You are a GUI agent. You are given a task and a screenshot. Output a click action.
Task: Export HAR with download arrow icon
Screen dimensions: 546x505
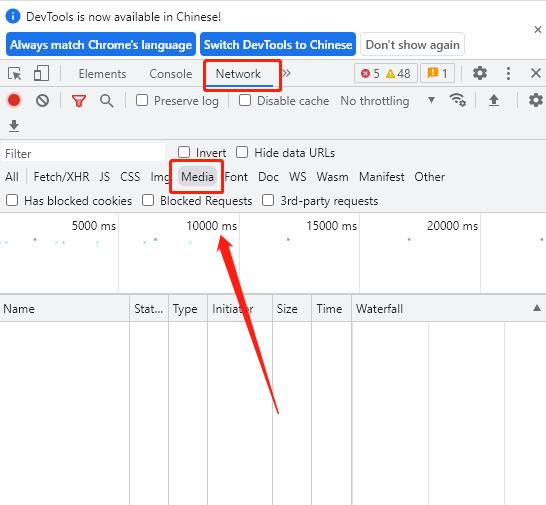[x=14, y=126]
